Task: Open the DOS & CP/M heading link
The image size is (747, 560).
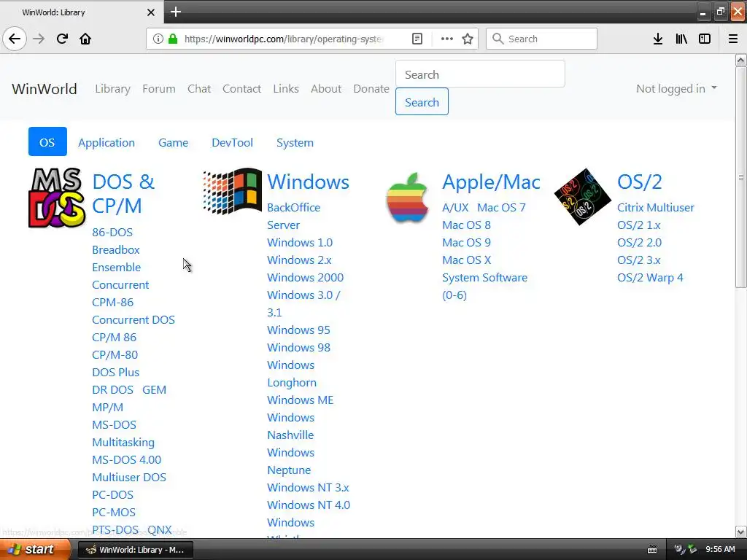Action: (x=123, y=193)
